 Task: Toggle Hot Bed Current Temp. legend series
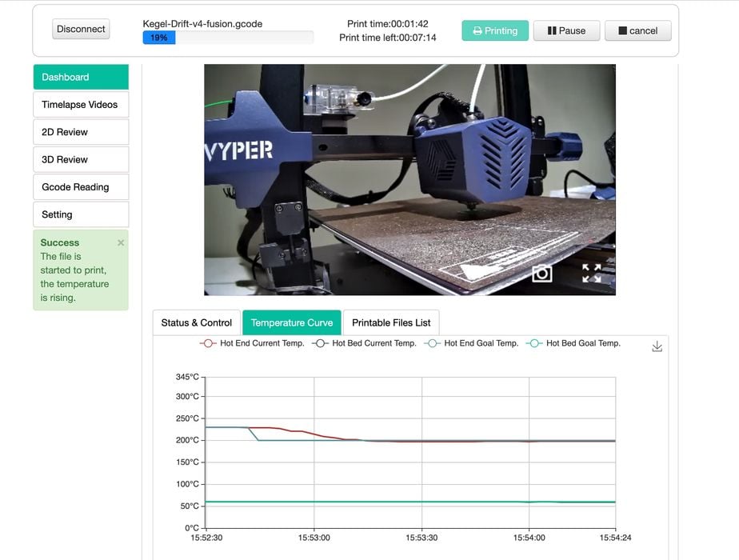coord(365,343)
